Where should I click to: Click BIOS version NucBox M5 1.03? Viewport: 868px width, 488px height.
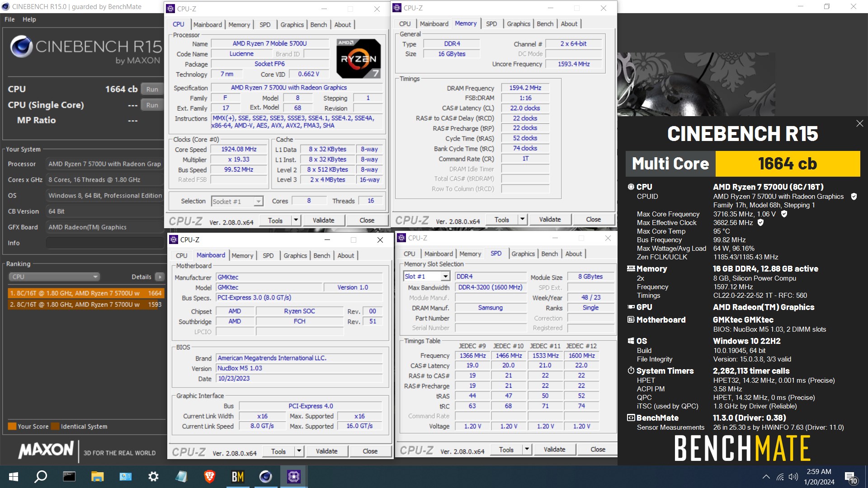click(299, 368)
